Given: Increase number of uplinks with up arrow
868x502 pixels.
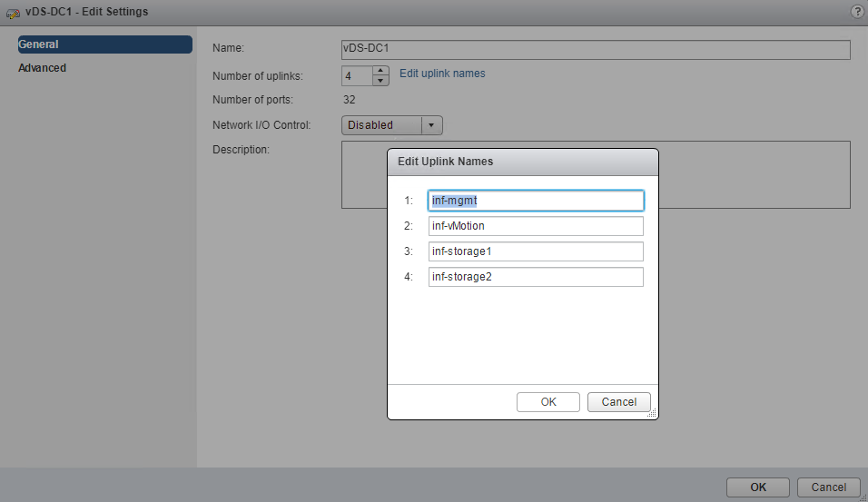Looking at the screenshot, I should [x=380, y=71].
